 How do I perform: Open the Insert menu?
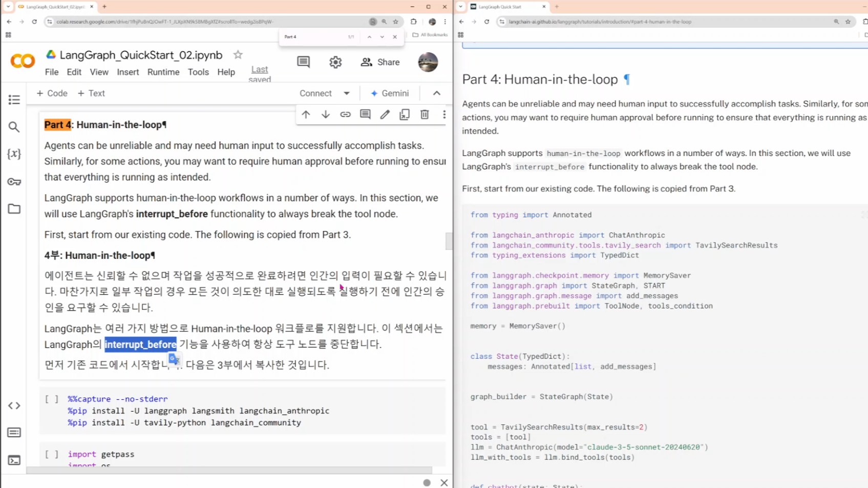click(128, 72)
